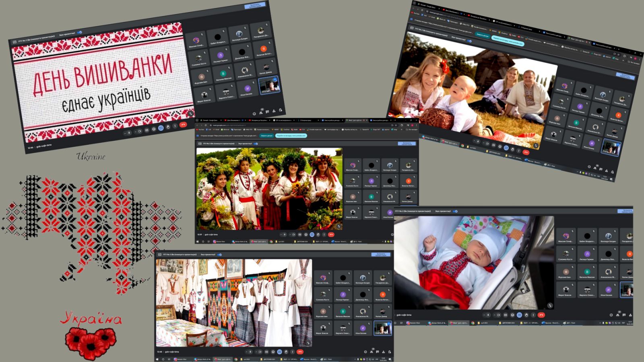This screenshot has height=362, width=644.
Task: Open activities in the hanging-shirts Meet window
Action: pos(384,352)
